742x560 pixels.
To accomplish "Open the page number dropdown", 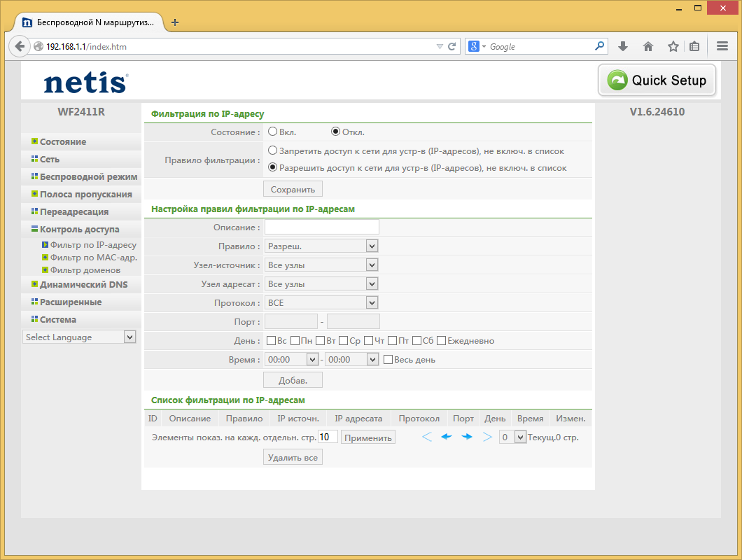I will pos(513,437).
